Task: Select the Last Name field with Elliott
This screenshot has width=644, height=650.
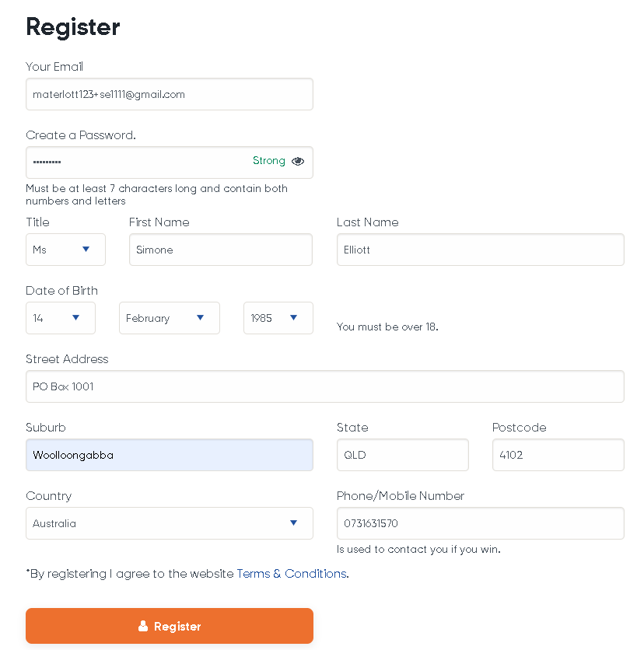Action: click(x=480, y=250)
